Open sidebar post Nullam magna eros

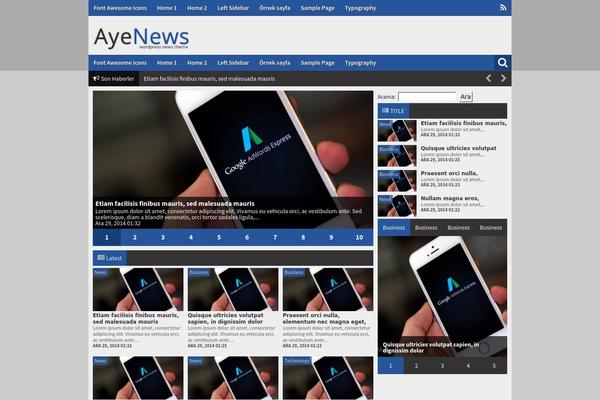(450, 198)
